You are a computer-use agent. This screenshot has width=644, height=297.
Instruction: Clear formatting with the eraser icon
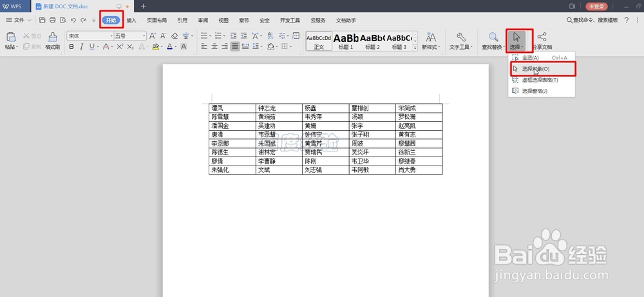[x=175, y=36]
